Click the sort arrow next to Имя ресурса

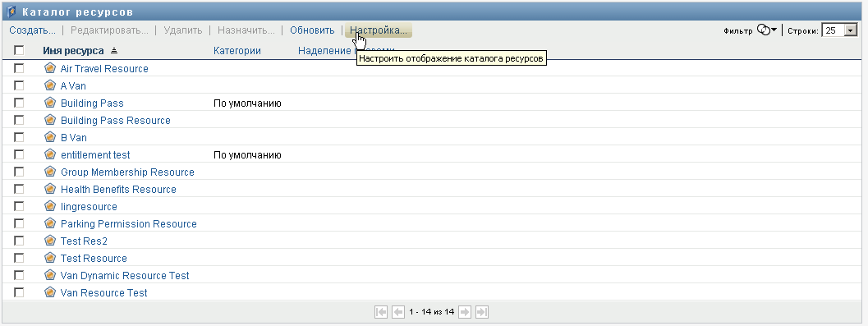(x=114, y=51)
